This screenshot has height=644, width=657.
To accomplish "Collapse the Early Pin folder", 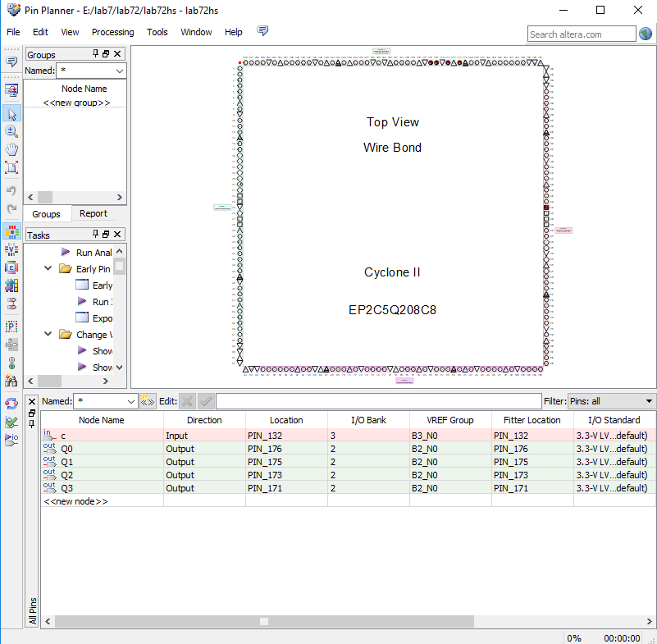I will pos(48,268).
